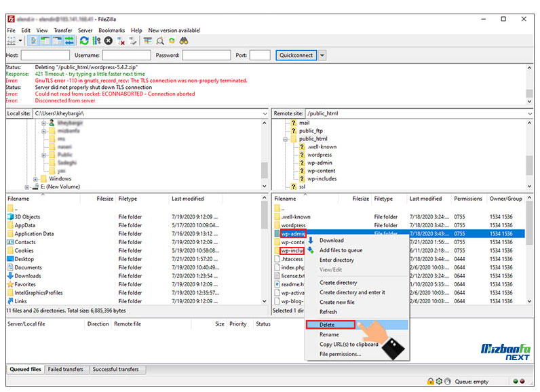Select wp-includes in the remote tree

[322, 178]
